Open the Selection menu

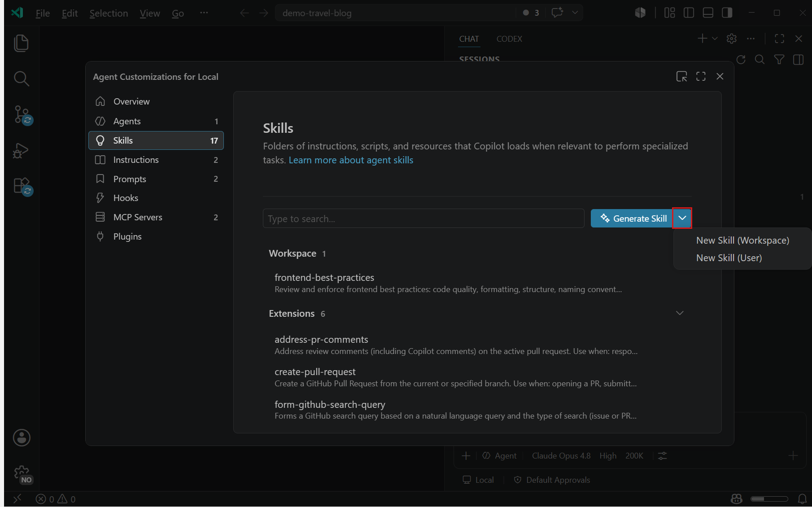pyautogui.click(x=109, y=13)
